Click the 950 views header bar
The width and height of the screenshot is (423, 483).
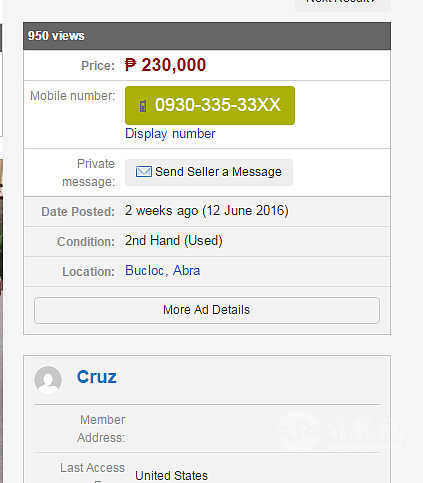[x=207, y=36]
